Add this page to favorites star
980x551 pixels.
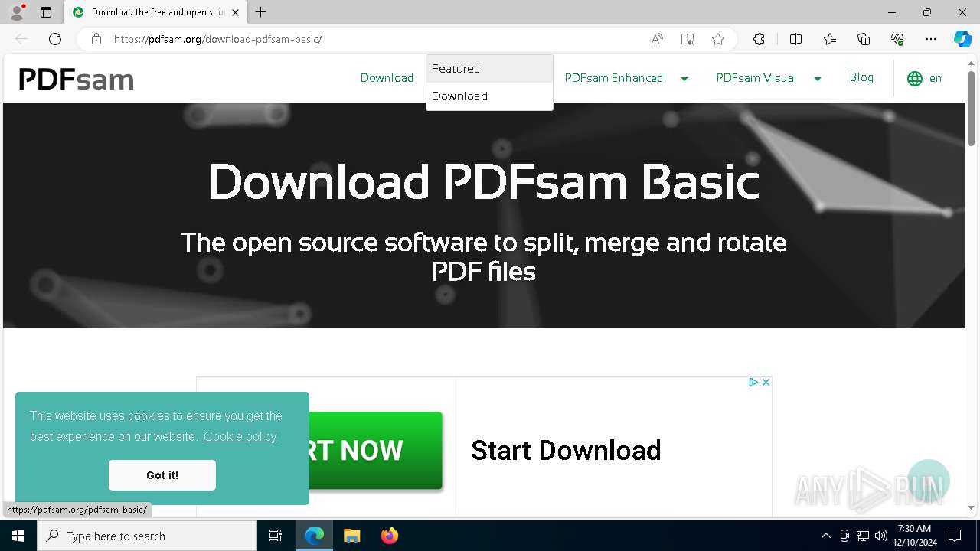pyautogui.click(x=718, y=39)
